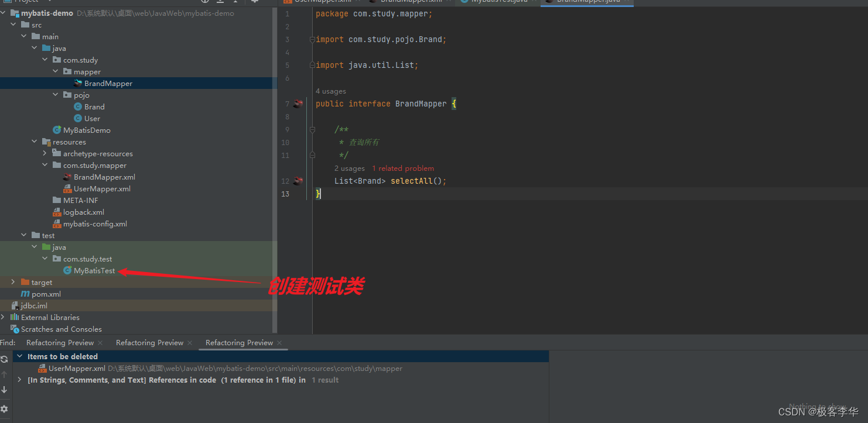Click the orange target folder icon
The height and width of the screenshot is (423, 868).
25,282
